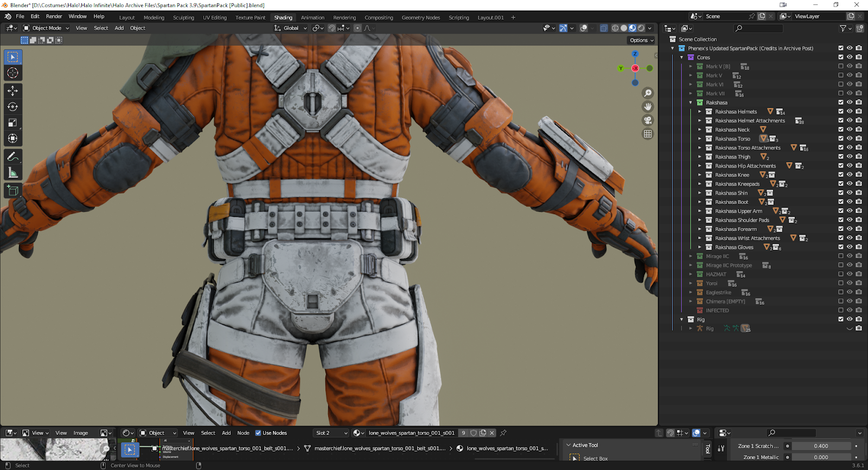This screenshot has width=868, height=470.
Task: Switch to rendered viewport shading
Action: 641,28
